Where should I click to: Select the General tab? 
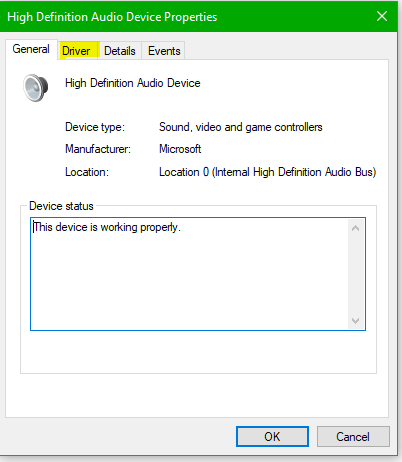[x=31, y=49]
